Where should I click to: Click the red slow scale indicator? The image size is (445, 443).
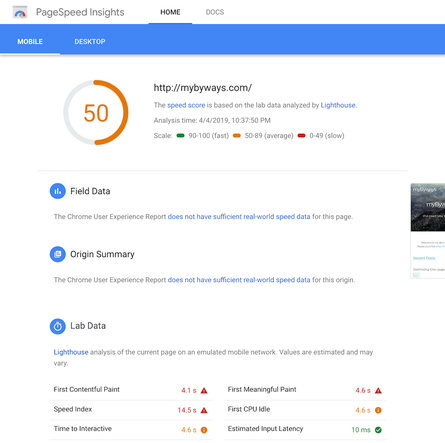pyautogui.click(x=301, y=136)
